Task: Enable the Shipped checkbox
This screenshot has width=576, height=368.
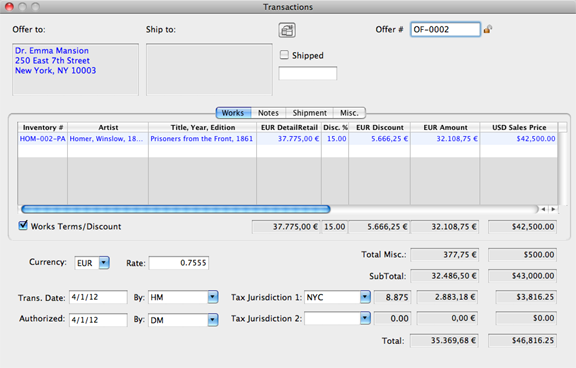Action: (x=284, y=55)
